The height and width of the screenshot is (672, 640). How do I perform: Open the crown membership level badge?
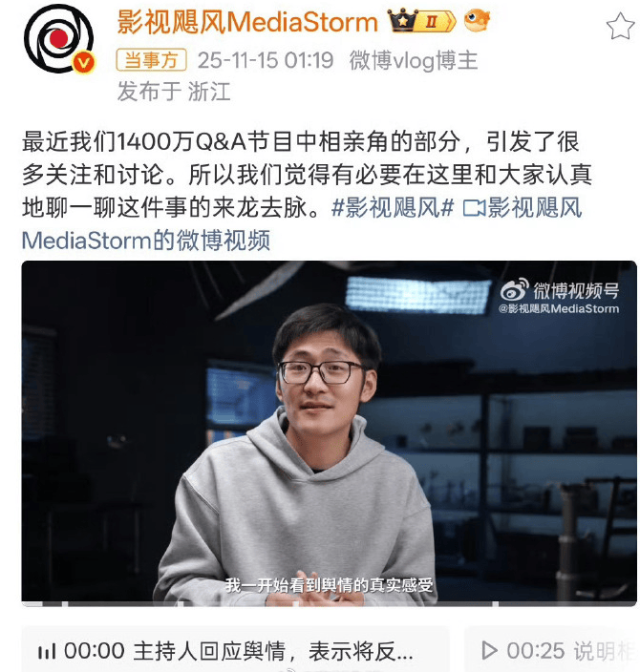coord(421,21)
